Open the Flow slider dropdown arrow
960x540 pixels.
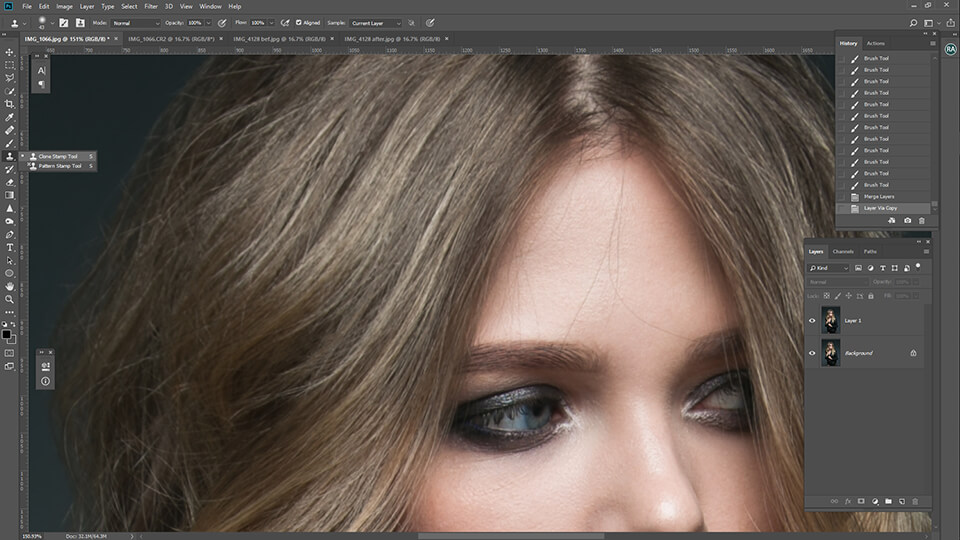pyautogui.click(x=271, y=23)
